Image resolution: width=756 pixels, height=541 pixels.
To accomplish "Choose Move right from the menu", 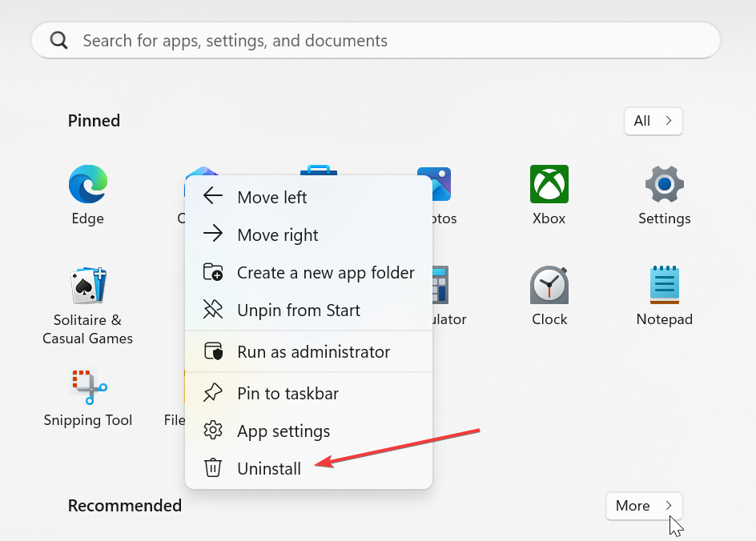I will (x=277, y=235).
